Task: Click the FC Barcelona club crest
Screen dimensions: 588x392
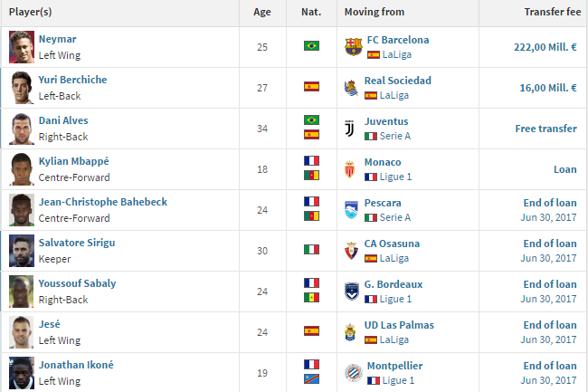Action: click(353, 47)
